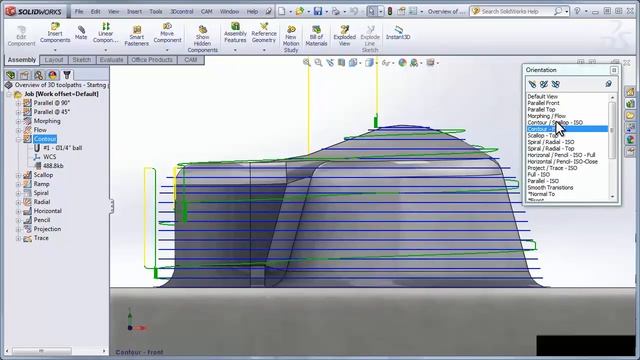640x360 pixels.
Task: Open the 3Dcontrol menu
Action: 182,11
